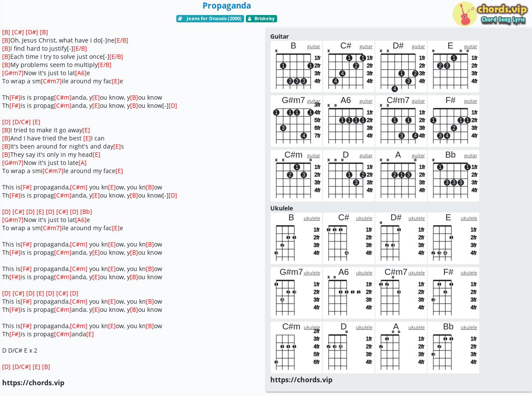Click the ukulele link next to chord A
Image resolution: width=532 pixels, height=396 pixels.
417,327
